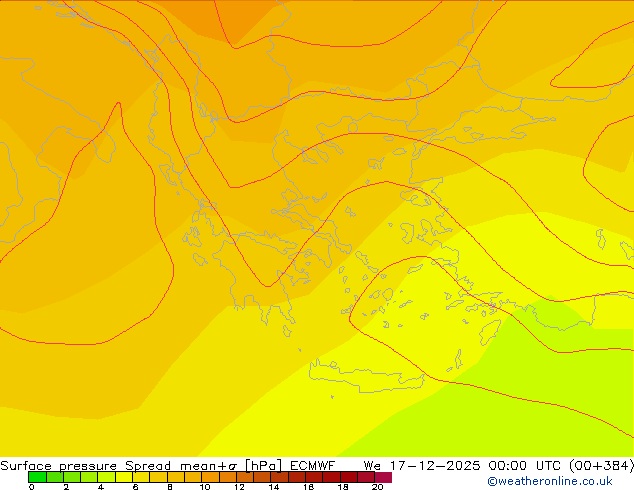Click the '[hPa]' unit label
The height and width of the screenshot is (490, 634).
coord(263,466)
